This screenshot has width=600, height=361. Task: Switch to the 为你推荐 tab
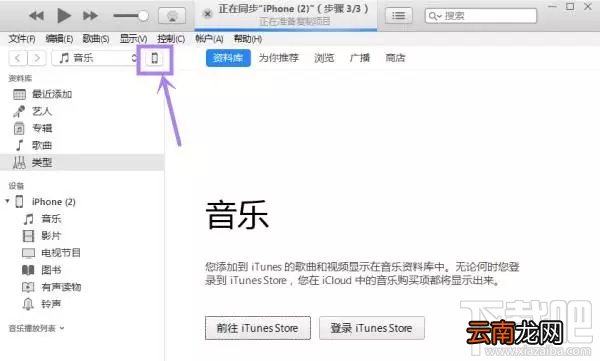point(279,58)
